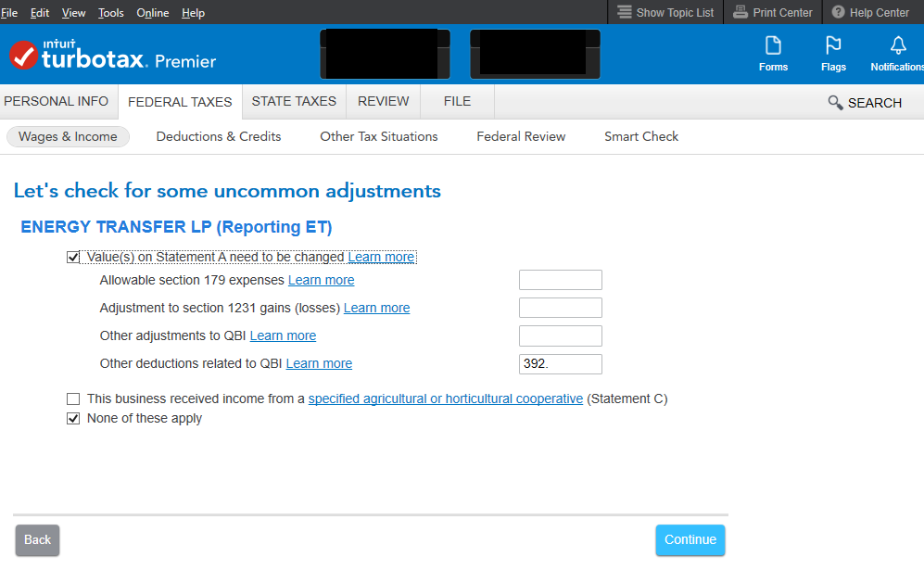Click the Back button
924x582 pixels.
[x=37, y=539]
